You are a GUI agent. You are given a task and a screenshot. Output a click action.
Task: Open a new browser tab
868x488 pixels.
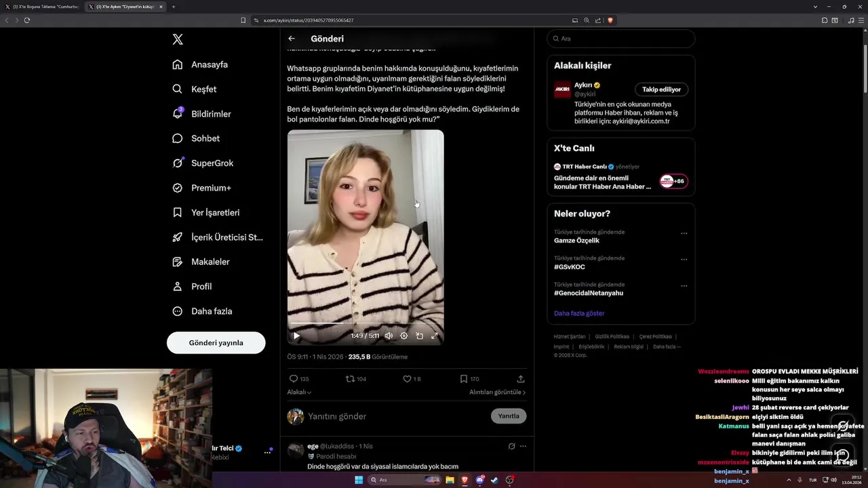click(174, 7)
